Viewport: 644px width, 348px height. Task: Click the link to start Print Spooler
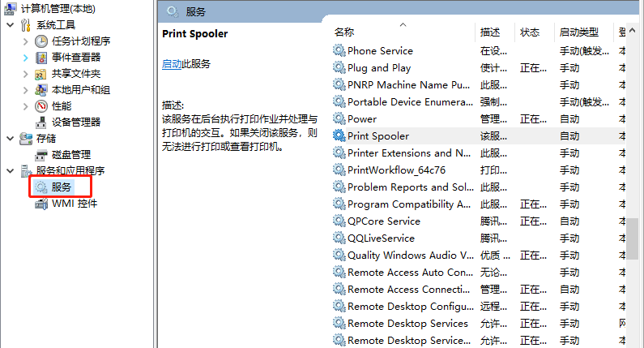pos(172,64)
